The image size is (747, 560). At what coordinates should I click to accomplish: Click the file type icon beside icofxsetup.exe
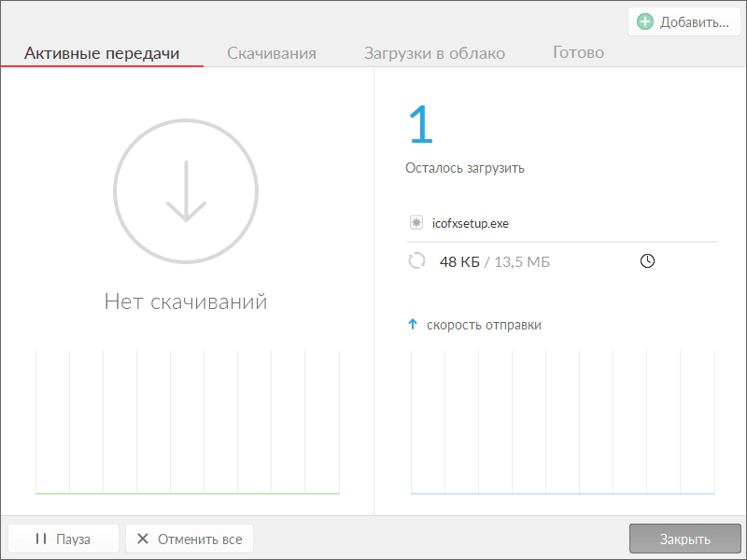click(x=416, y=223)
